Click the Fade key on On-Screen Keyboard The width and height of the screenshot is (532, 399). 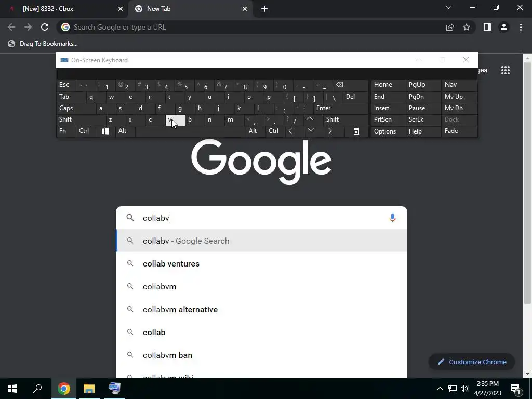point(459,131)
